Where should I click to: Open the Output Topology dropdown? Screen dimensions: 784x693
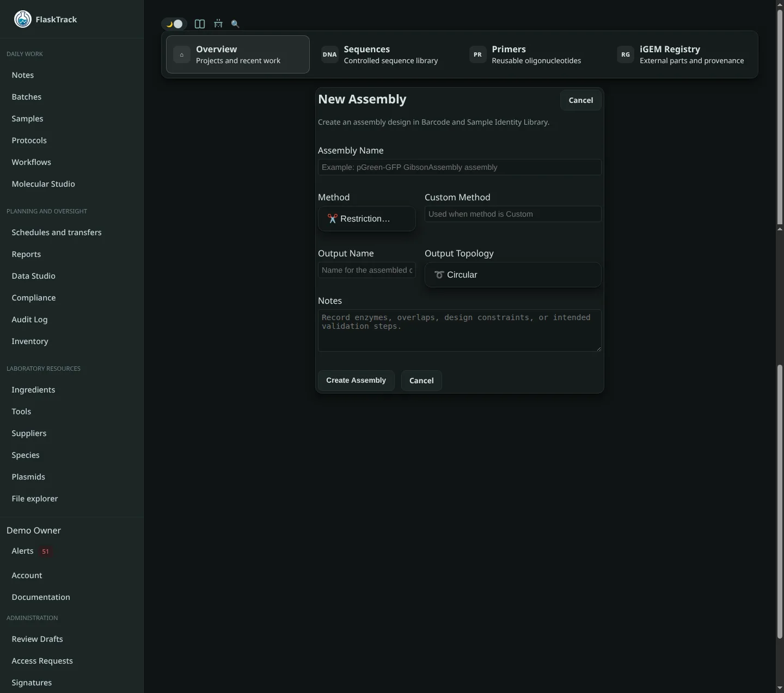[x=513, y=275]
